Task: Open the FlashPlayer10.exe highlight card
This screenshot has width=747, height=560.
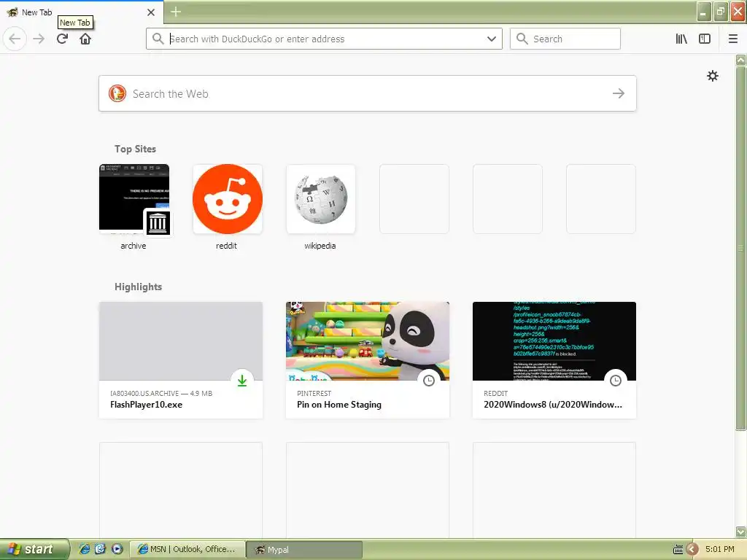Action: pyautogui.click(x=181, y=360)
